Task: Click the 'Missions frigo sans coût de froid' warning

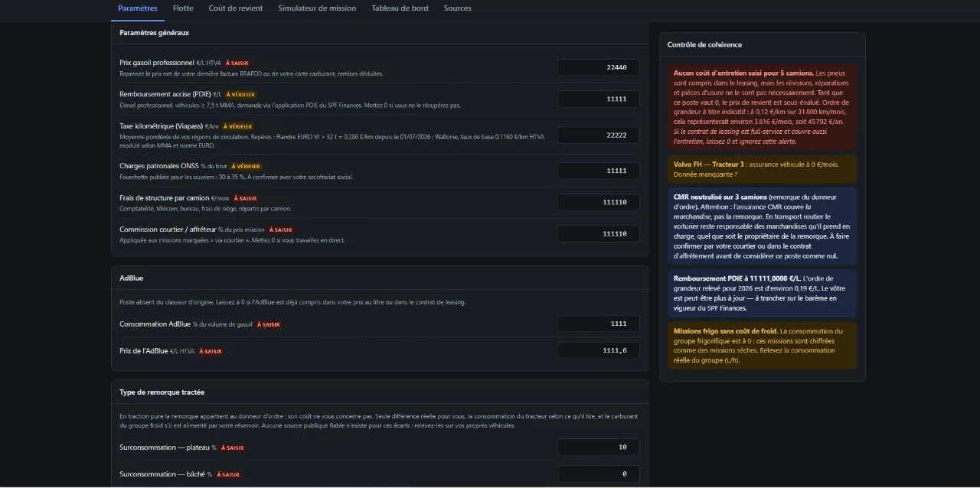Action: click(x=762, y=346)
